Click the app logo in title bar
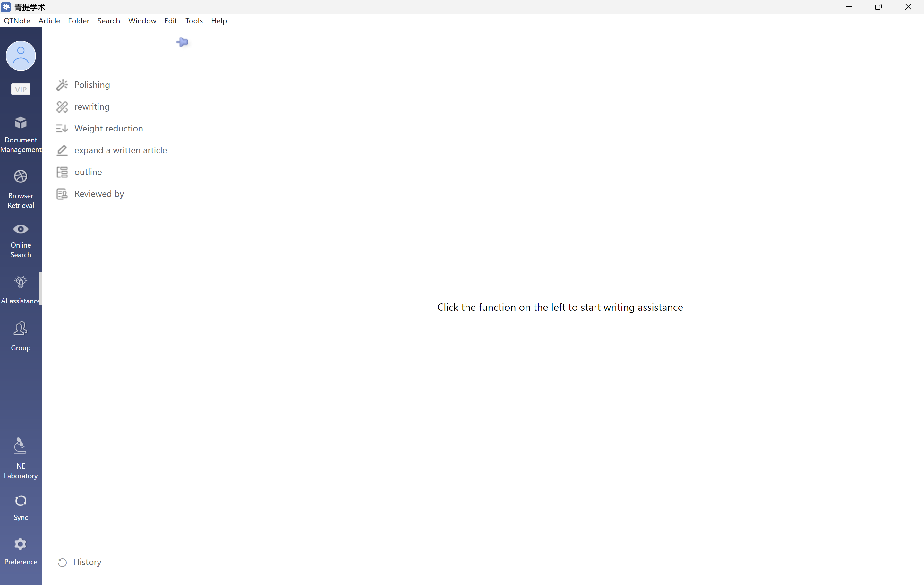This screenshot has width=924, height=585. click(x=6, y=7)
